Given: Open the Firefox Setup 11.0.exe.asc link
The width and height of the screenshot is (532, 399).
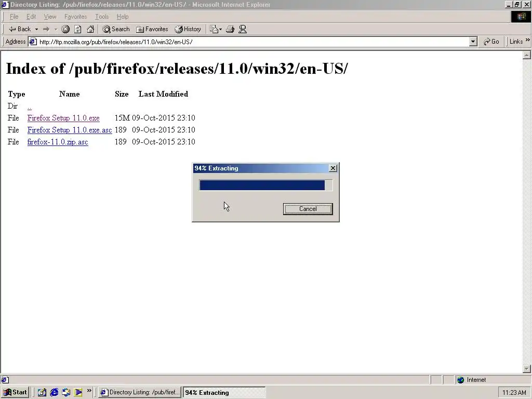Looking at the screenshot, I should pos(70,130).
